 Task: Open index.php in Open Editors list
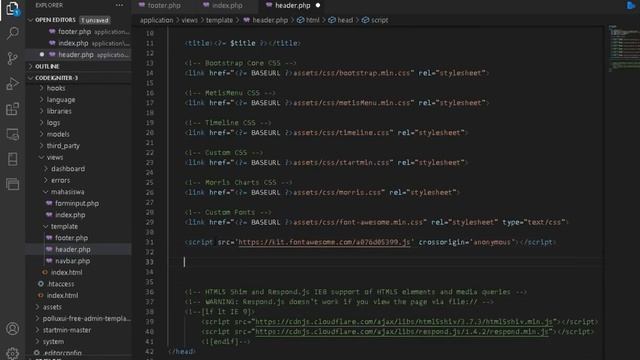[x=73, y=43]
